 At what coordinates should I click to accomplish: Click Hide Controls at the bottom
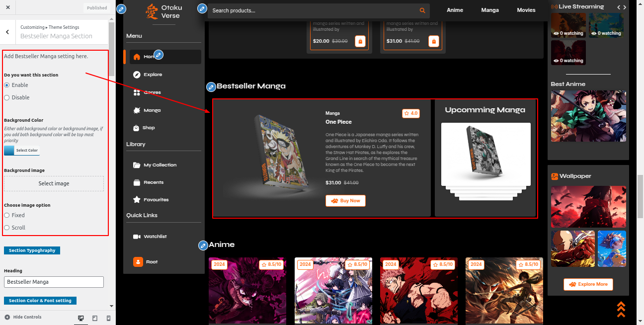[x=23, y=317]
